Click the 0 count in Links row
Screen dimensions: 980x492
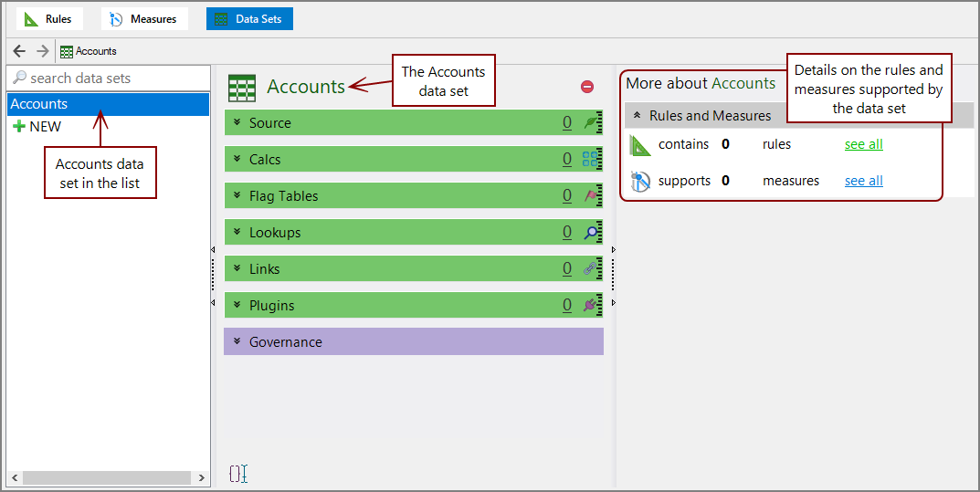(567, 269)
